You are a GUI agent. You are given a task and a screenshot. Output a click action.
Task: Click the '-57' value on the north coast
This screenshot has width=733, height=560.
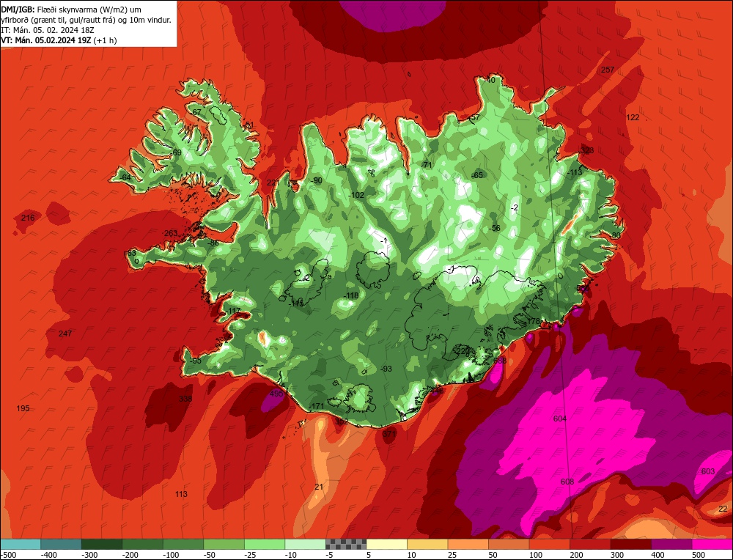(474, 117)
